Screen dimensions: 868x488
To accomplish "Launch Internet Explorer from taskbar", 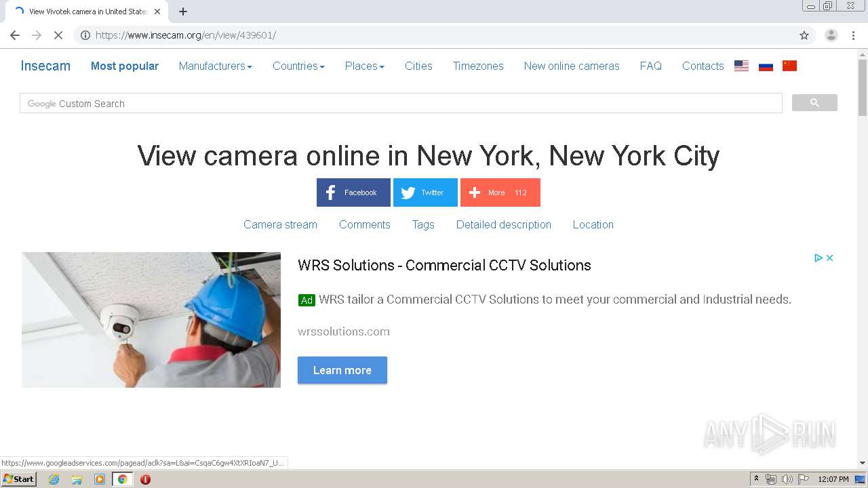I will [54, 479].
